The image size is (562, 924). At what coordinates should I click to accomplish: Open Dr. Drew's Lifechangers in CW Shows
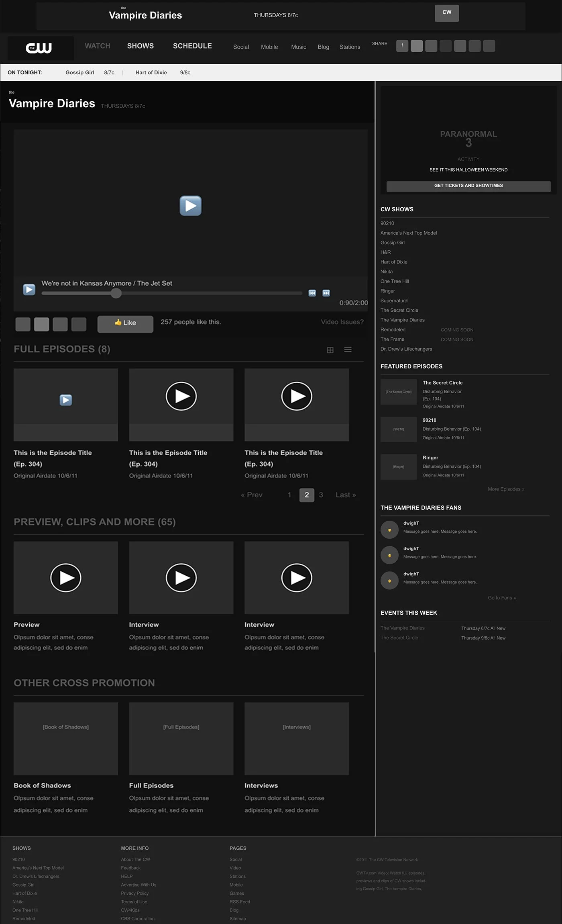pyautogui.click(x=406, y=349)
